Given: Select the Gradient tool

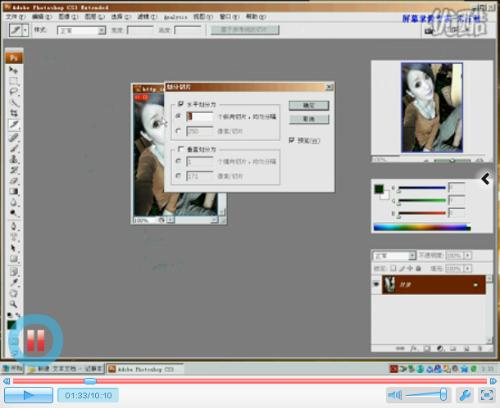Looking at the screenshot, I should [14, 191].
